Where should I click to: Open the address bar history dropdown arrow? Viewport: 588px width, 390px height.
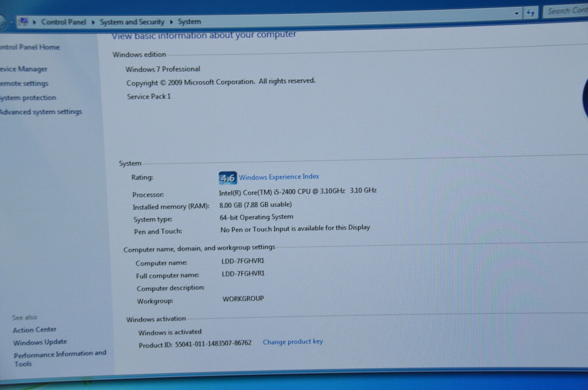pyautogui.click(x=517, y=13)
